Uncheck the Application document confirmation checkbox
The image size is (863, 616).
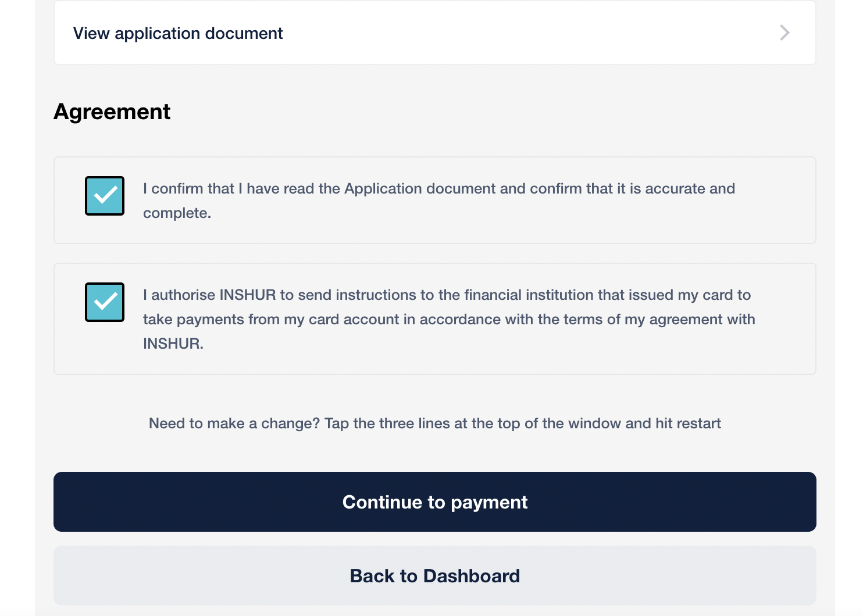pyautogui.click(x=105, y=196)
